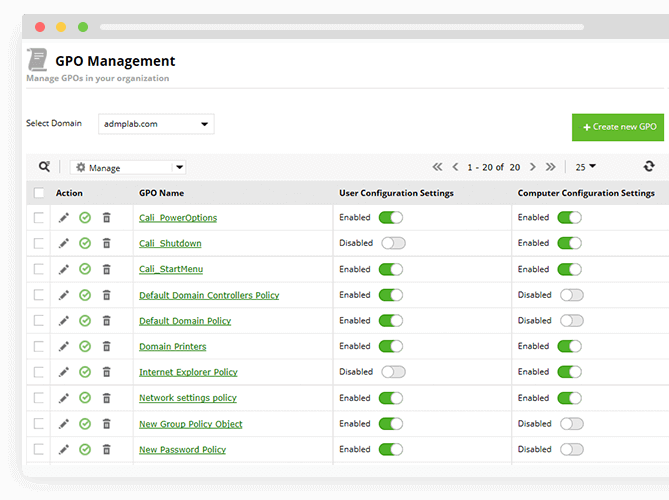Go to the first page of results
Screen dimensions: 669x500
click(437, 167)
